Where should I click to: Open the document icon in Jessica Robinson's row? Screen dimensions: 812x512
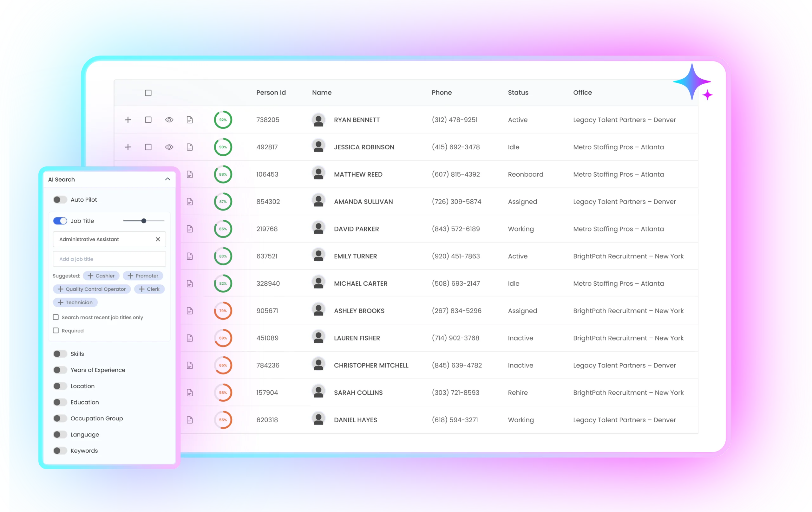click(x=190, y=147)
